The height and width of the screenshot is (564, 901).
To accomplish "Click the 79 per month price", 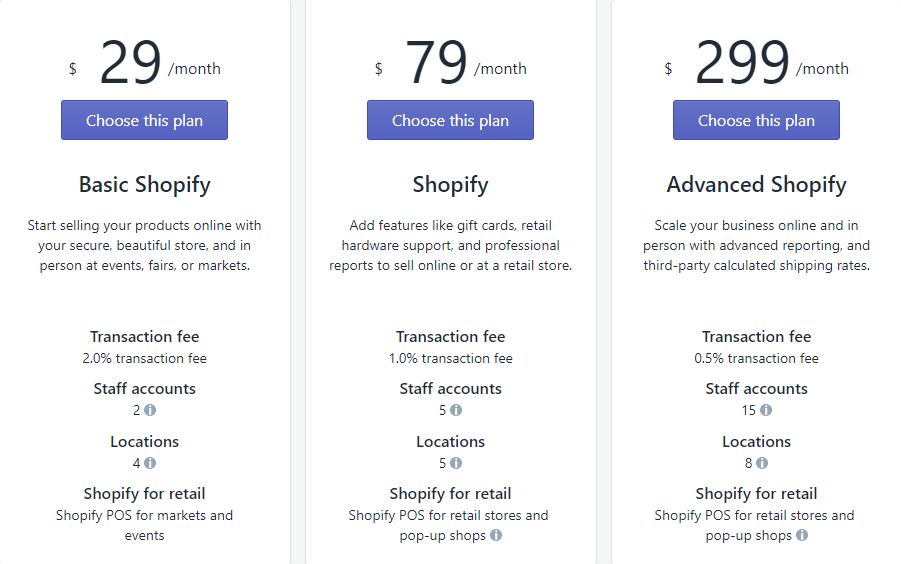I will click(437, 64).
